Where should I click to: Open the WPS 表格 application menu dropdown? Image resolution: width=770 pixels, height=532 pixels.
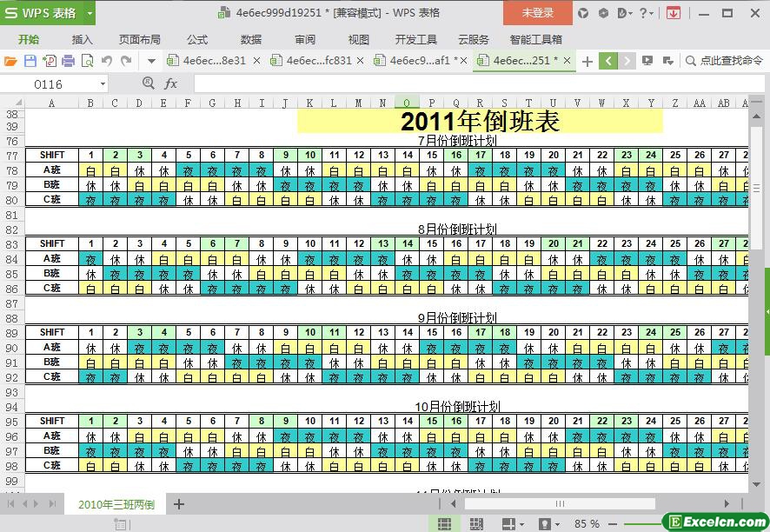tap(90, 13)
